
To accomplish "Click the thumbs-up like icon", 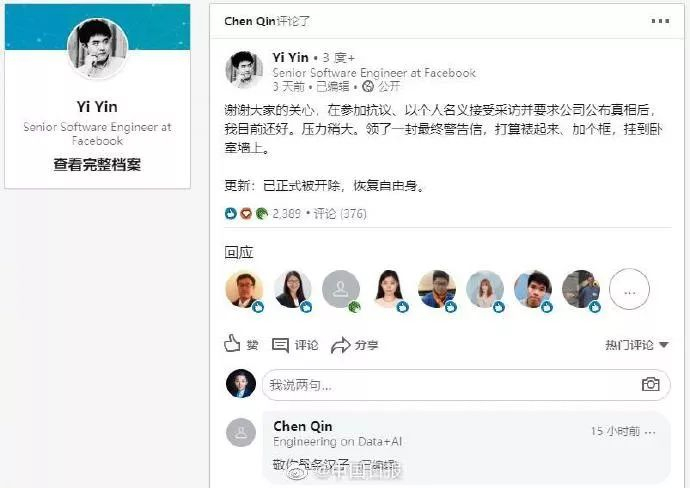I will (232, 344).
